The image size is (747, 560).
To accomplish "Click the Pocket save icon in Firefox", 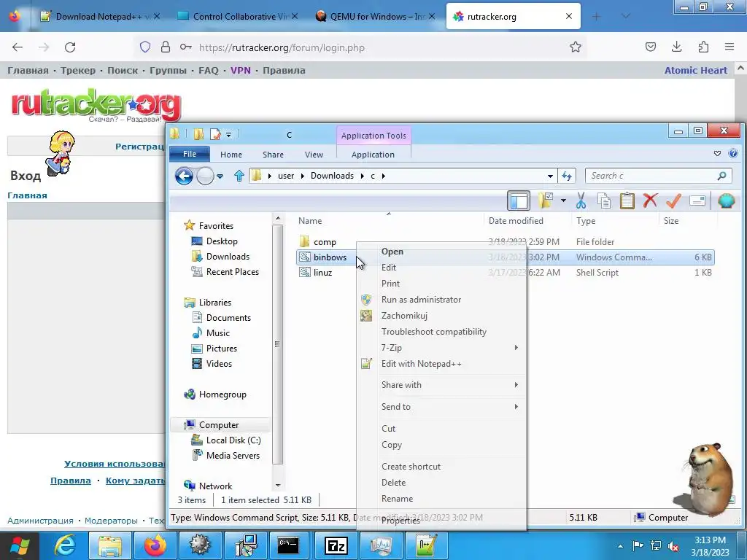I will [x=650, y=47].
